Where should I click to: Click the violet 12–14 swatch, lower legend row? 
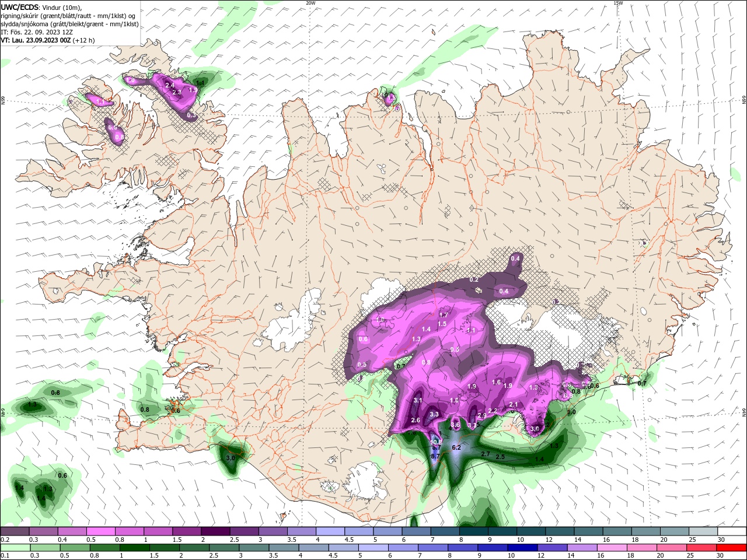coord(553,547)
